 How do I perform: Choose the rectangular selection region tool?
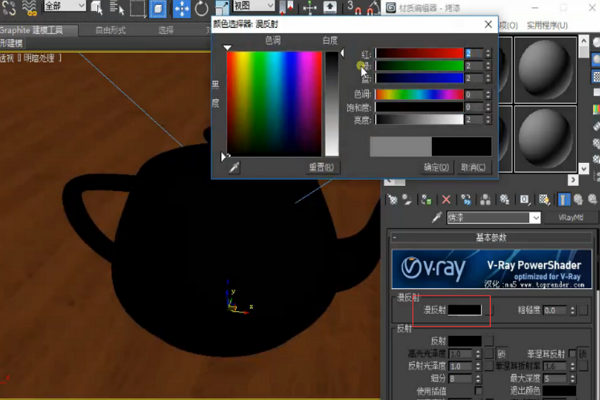pos(138,8)
